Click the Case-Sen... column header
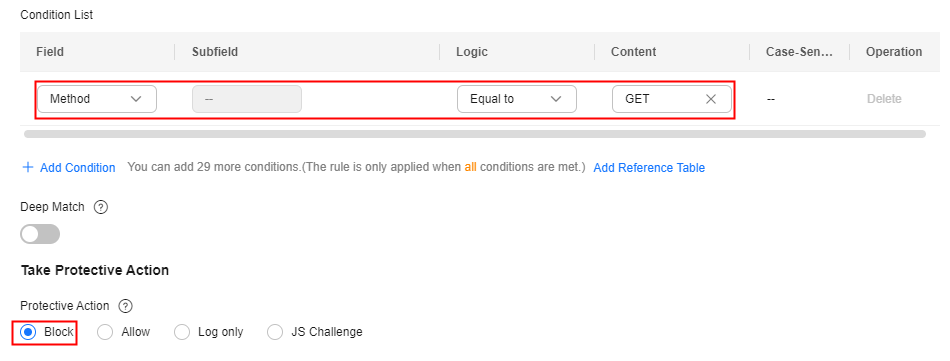The image size is (950, 361). click(x=800, y=51)
